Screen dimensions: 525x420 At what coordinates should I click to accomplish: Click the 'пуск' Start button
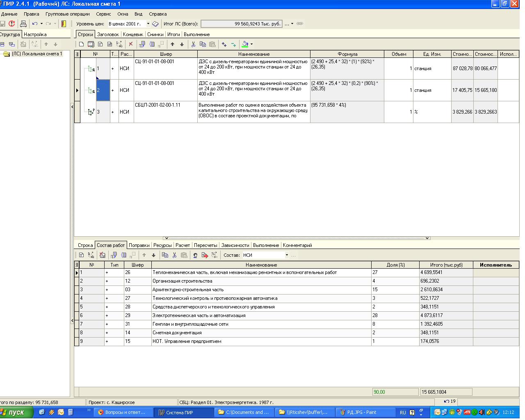pos(16,412)
